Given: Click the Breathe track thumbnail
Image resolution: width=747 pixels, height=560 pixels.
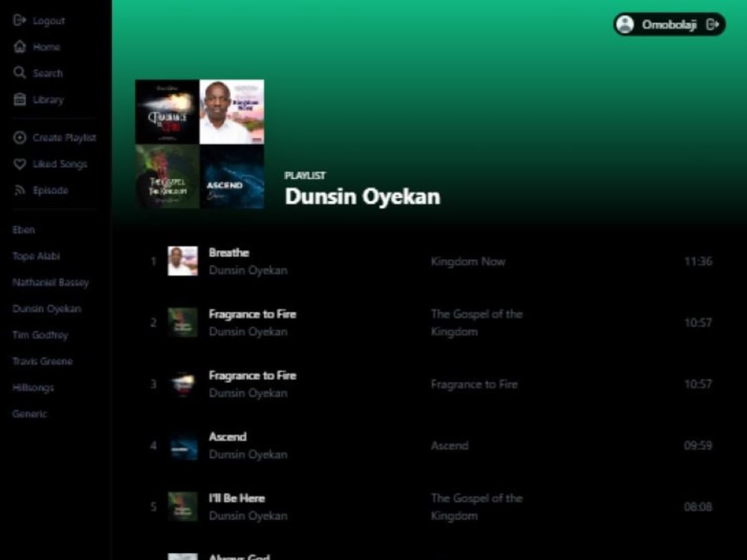Looking at the screenshot, I should [182, 261].
